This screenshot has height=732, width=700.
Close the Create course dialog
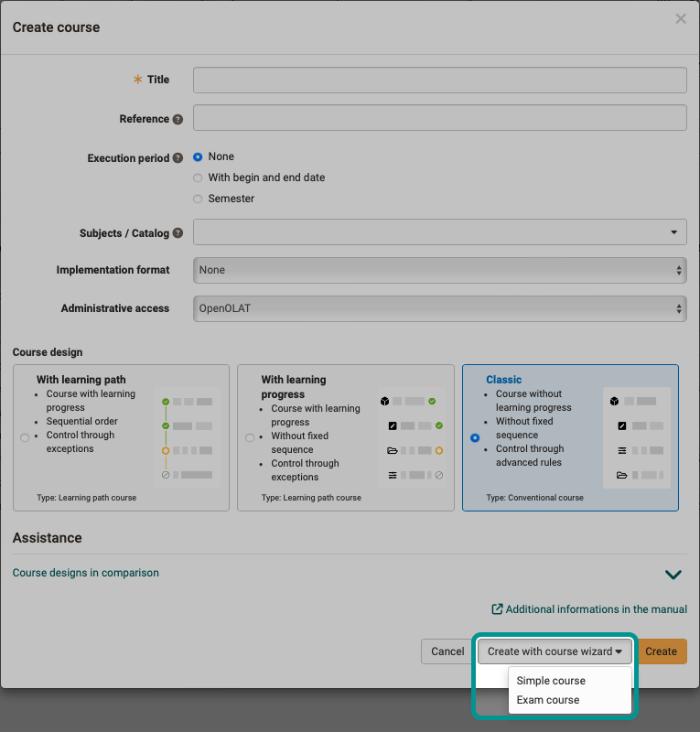pyautogui.click(x=681, y=18)
